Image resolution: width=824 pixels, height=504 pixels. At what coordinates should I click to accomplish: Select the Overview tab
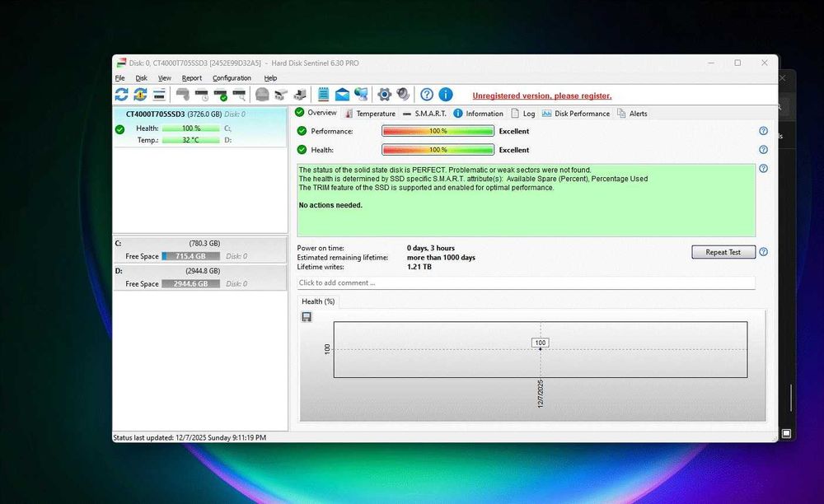316,112
